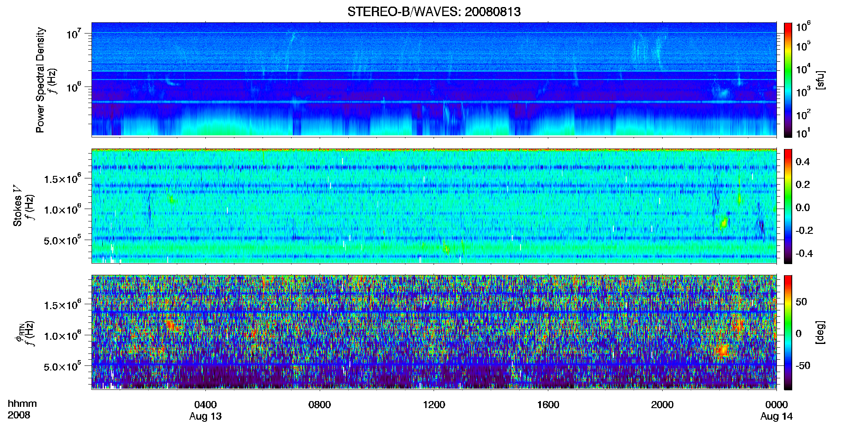Viewport: 868px width, 447px height.
Task: Click the [deg] colorbar unit label
Action: click(820, 332)
